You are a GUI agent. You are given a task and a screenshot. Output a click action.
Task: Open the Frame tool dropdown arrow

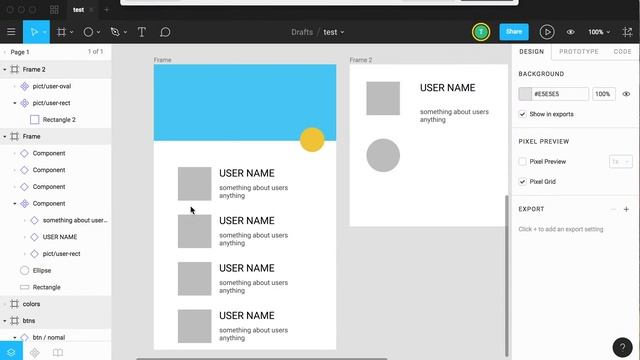coord(71,32)
